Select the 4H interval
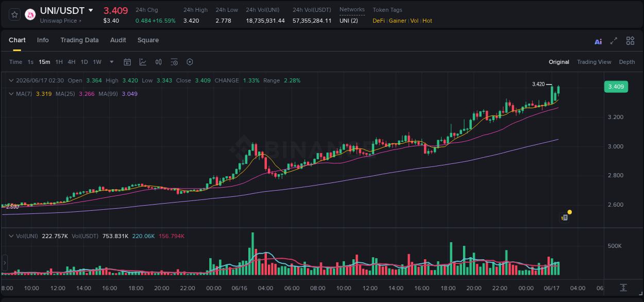This screenshot has height=302, width=644. (x=72, y=62)
